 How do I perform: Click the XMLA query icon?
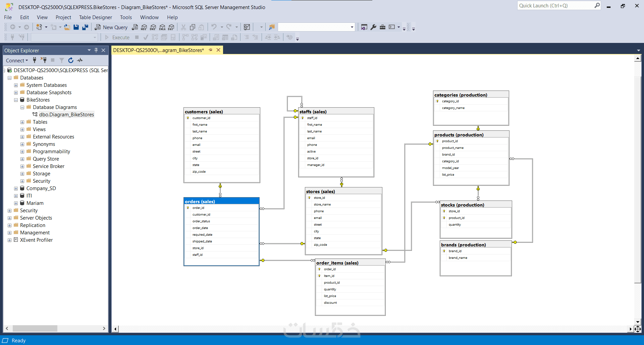click(x=162, y=27)
